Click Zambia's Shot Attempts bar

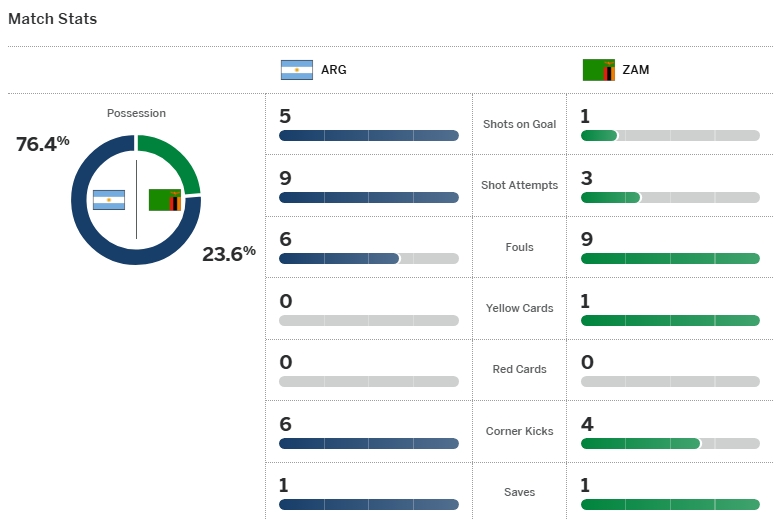pos(670,197)
